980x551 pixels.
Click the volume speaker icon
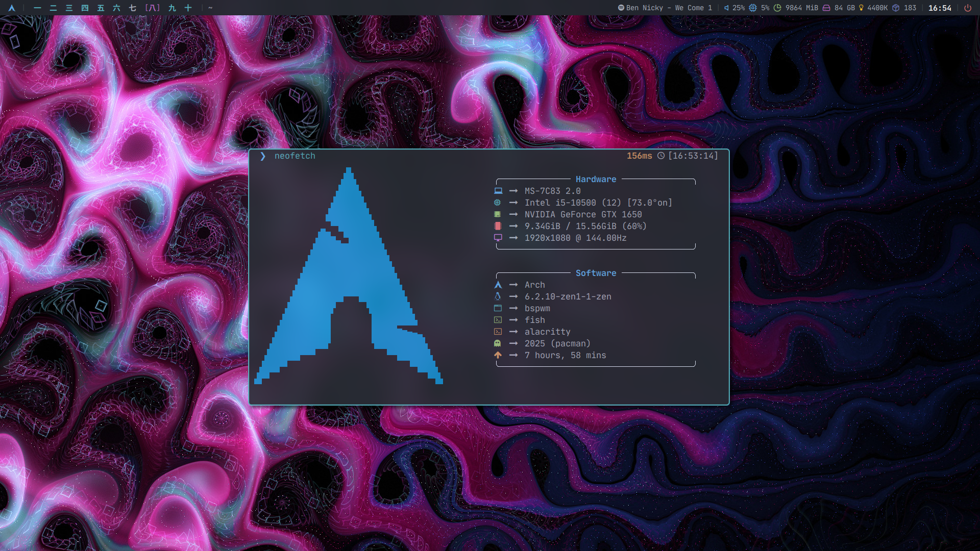point(726,8)
